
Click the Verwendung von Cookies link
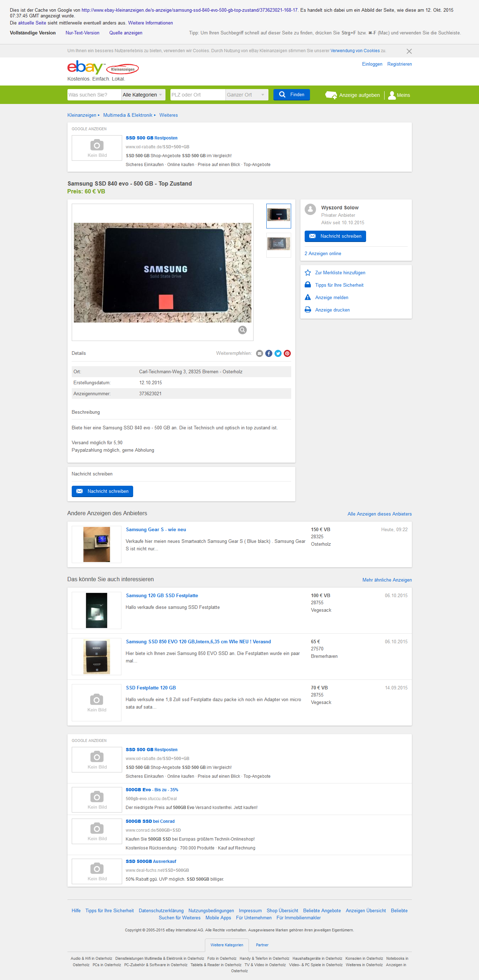click(x=355, y=51)
